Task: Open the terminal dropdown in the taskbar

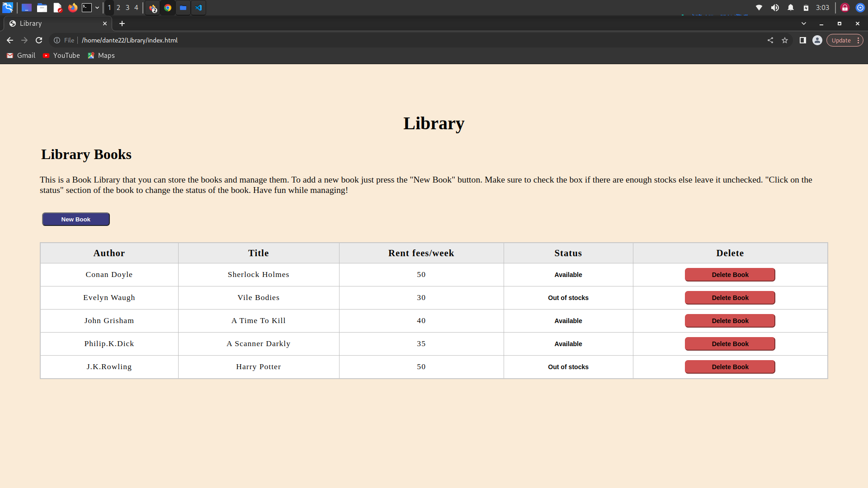Action: (97, 8)
